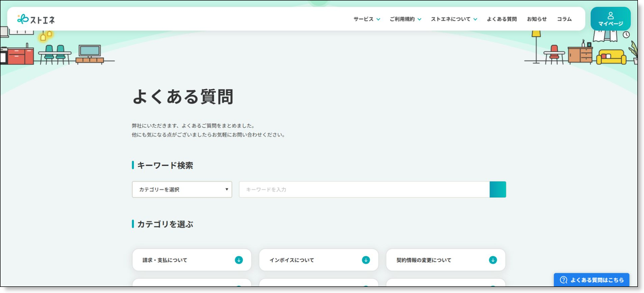Open the コラム page
Image resolution: width=644 pixels, height=293 pixels.
564,19
